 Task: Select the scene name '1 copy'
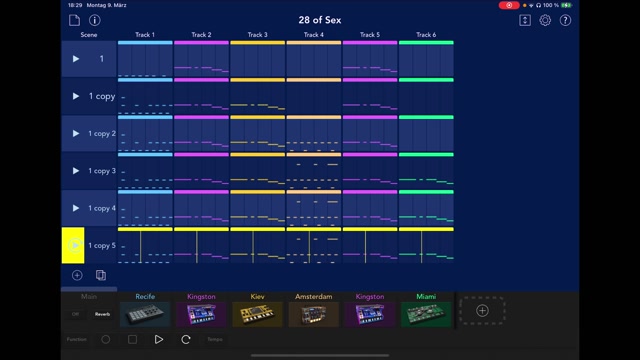102,96
